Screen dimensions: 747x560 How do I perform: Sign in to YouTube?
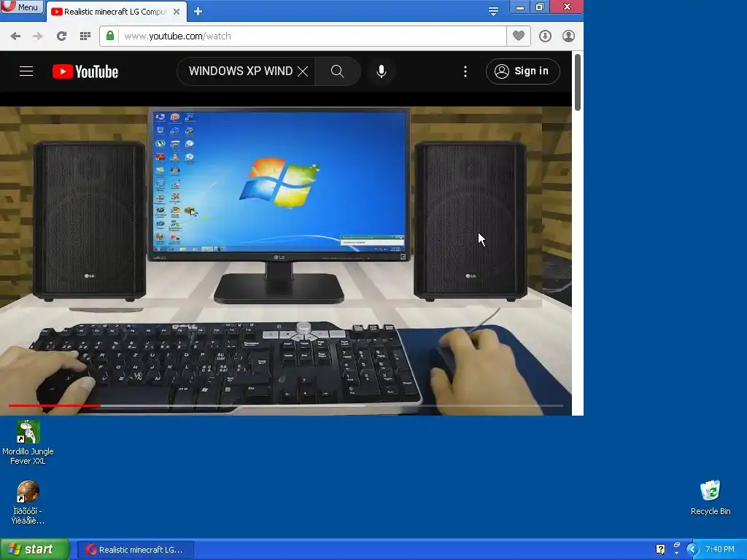[522, 71]
